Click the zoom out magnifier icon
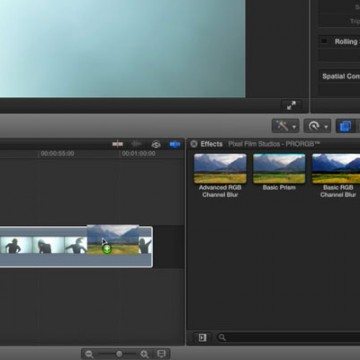 (89, 354)
